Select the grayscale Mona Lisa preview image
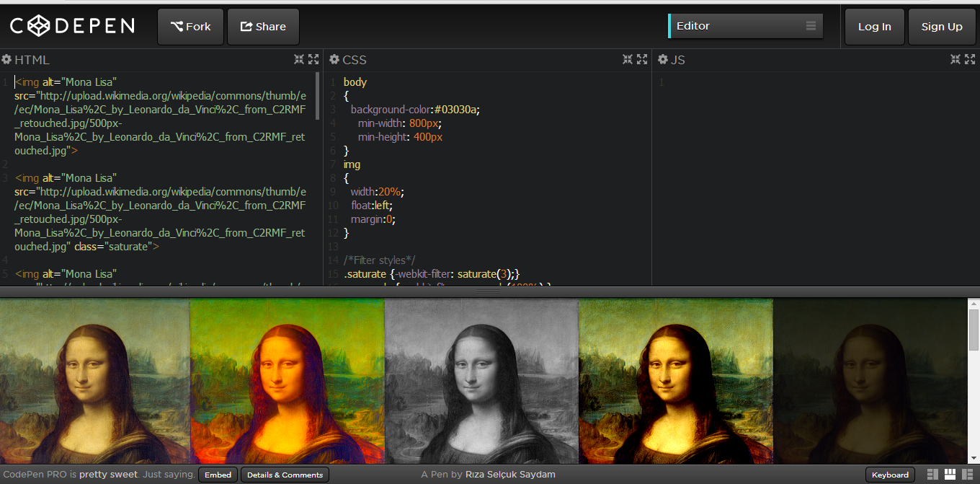Image resolution: width=980 pixels, height=484 pixels. [481, 380]
